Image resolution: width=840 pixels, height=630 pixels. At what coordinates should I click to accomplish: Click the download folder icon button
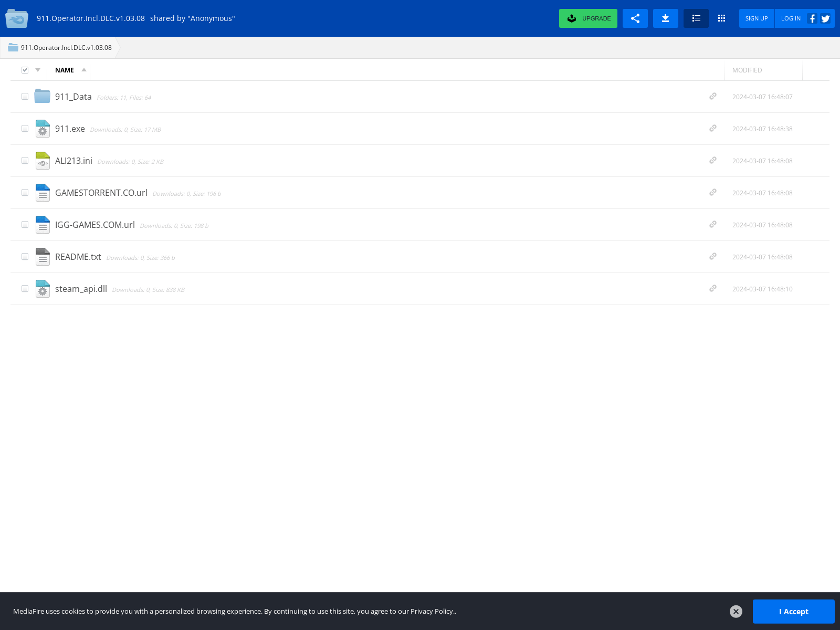coord(666,18)
